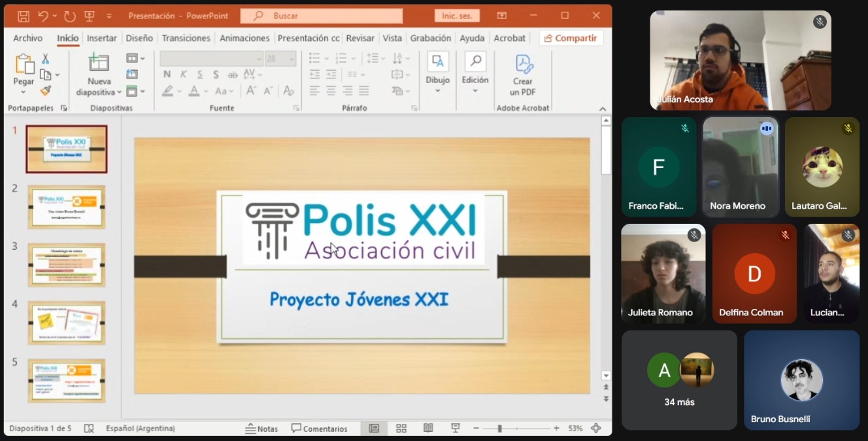The width and height of the screenshot is (868, 441).
Task: Save the presentation using the floppy disk icon
Action: tap(24, 16)
